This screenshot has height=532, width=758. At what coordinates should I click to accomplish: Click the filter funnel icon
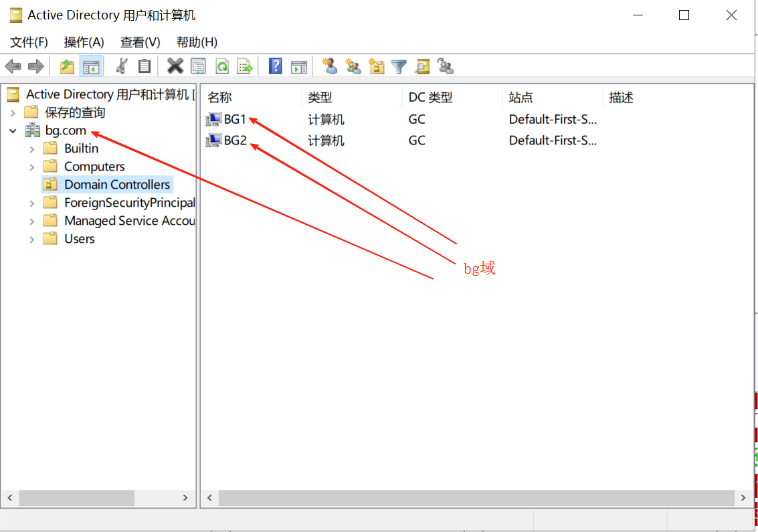tap(399, 66)
